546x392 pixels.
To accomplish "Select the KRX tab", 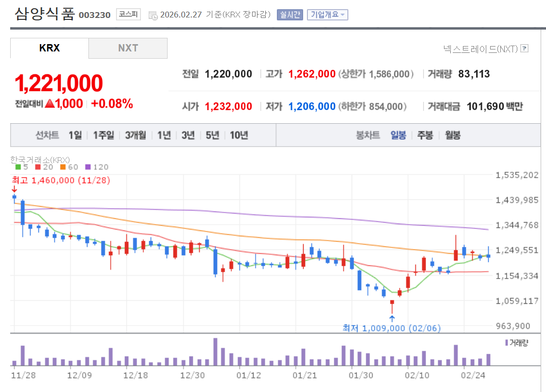I will [49, 48].
